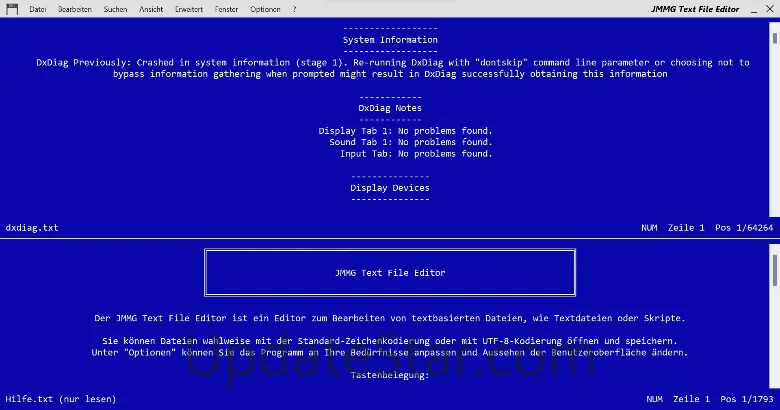
Task: Click the Pos 1/64264 status entry
Action: tap(744, 228)
